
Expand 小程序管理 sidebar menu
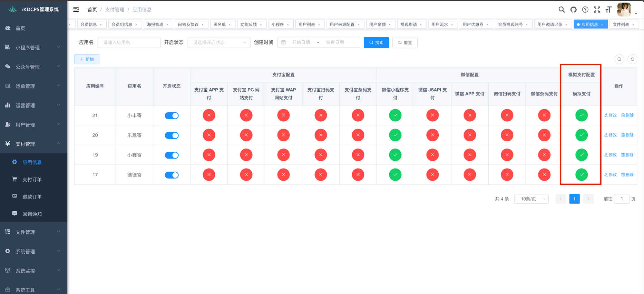click(x=33, y=48)
